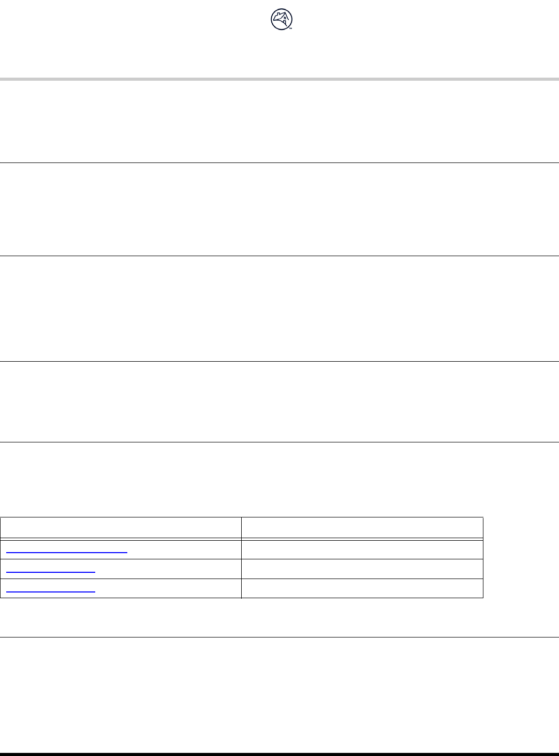559x756 pixels.
Task: Click the empty section above the thick black bar
Action: pos(279,694)
